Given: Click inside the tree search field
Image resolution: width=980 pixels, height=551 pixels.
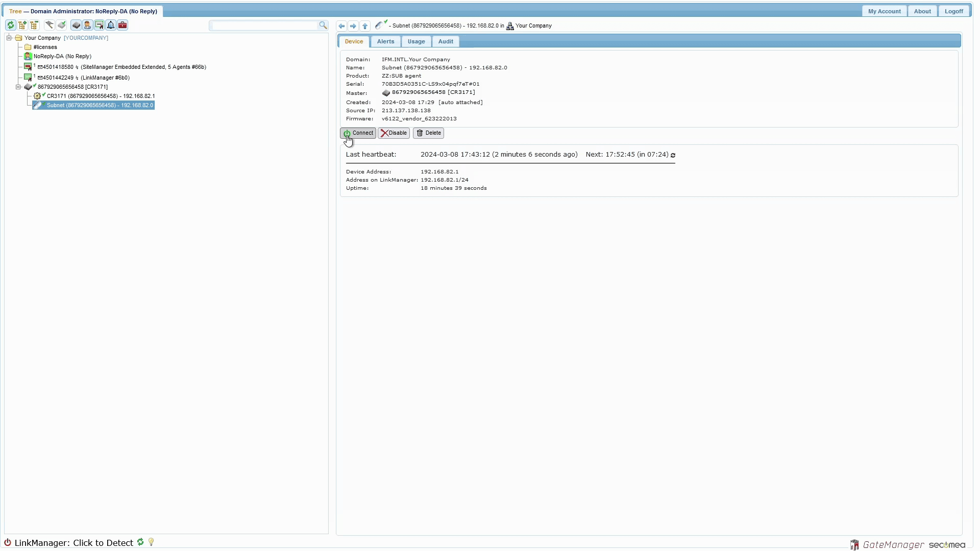Looking at the screenshot, I should 264,26.
